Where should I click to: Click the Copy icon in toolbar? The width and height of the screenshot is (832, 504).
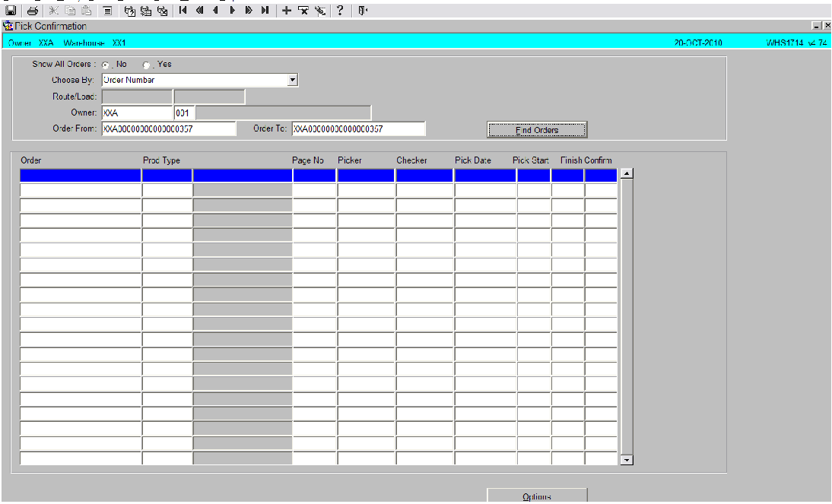(x=70, y=11)
